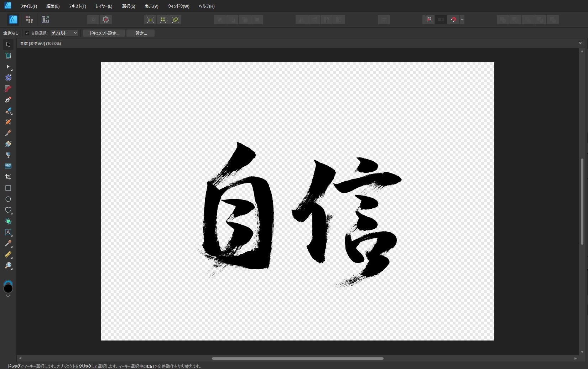Pick the Ellipse shape tool
This screenshot has width=588, height=369.
click(x=8, y=199)
